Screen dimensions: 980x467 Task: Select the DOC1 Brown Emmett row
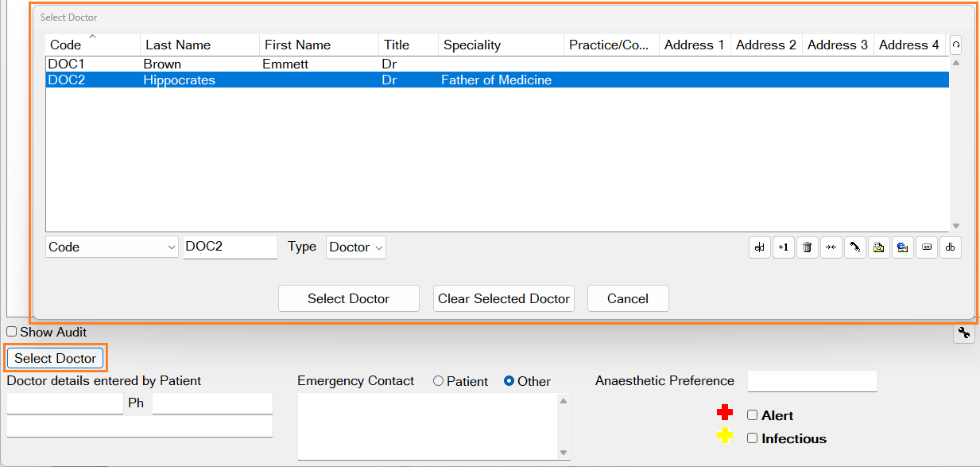coord(238,64)
